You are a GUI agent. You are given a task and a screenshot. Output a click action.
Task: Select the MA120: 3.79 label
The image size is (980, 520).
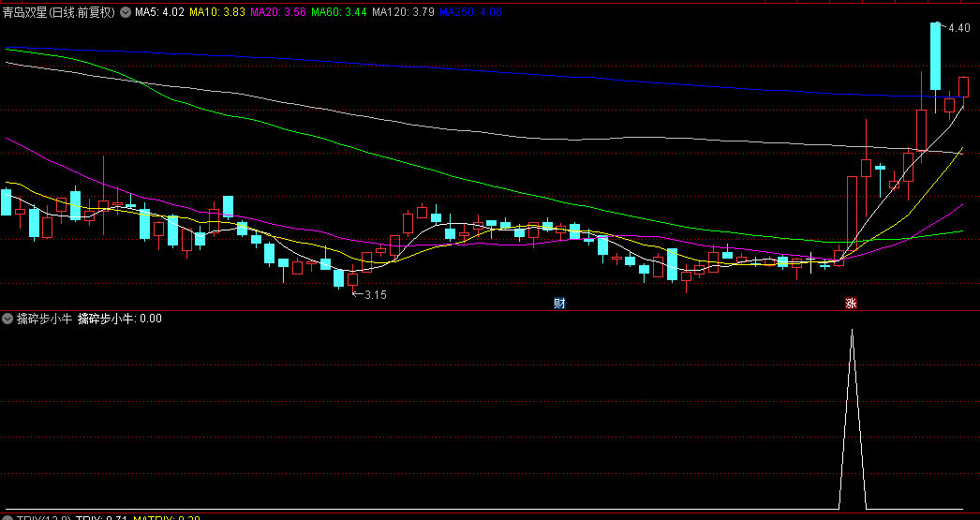(x=403, y=12)
